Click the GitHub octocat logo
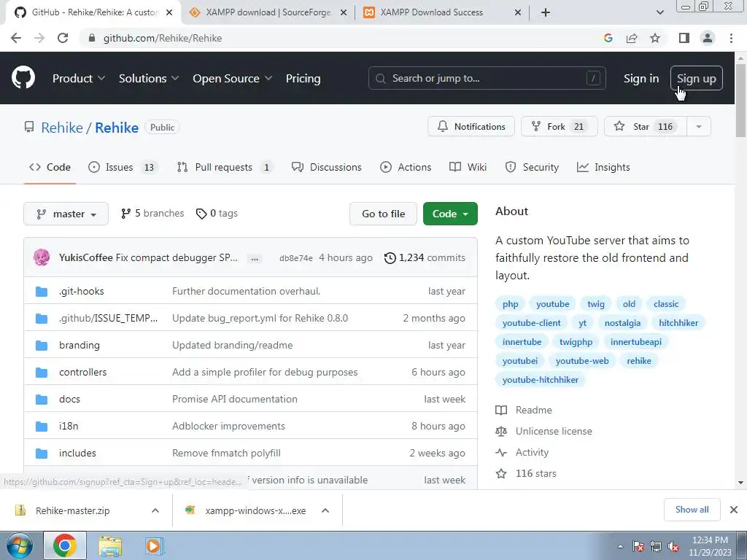 point(23,78)
